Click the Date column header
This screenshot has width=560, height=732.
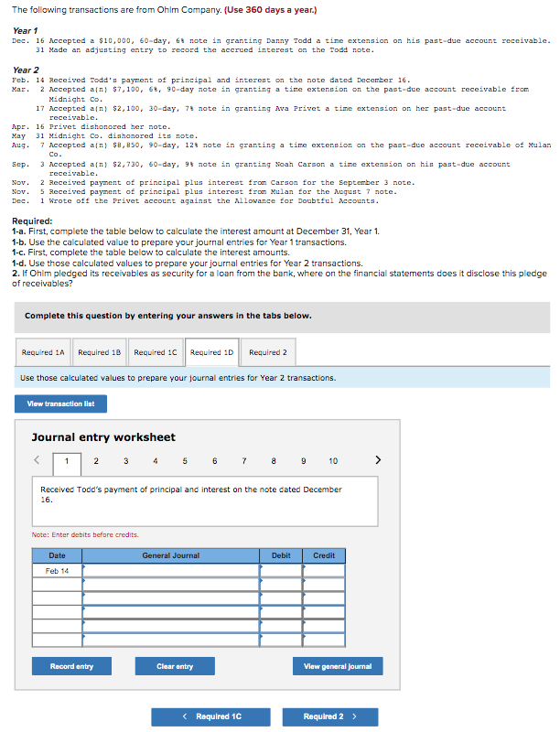click(x=57, y=555)
